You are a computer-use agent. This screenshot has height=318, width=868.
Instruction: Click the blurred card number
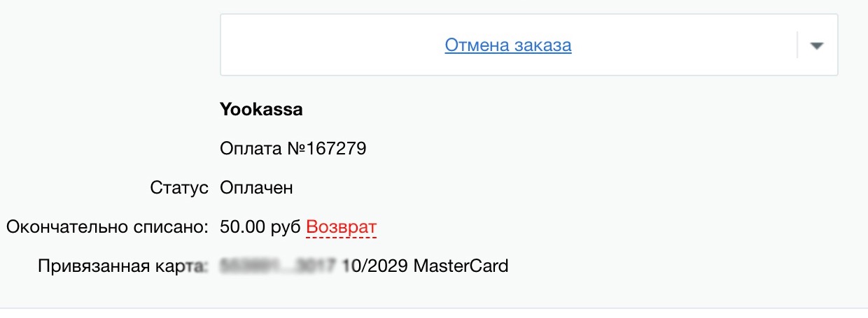tap(279, 266)
